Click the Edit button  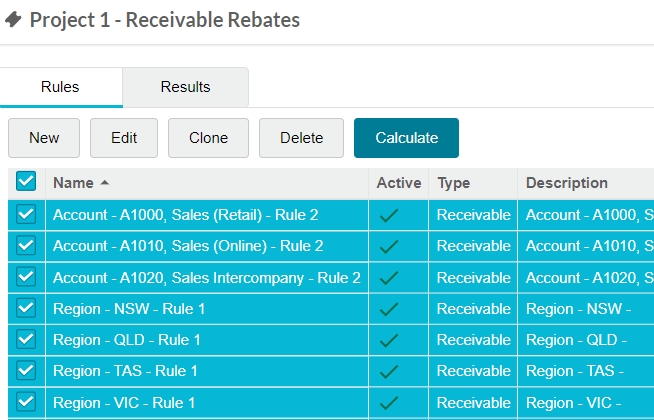coord(124,138)
